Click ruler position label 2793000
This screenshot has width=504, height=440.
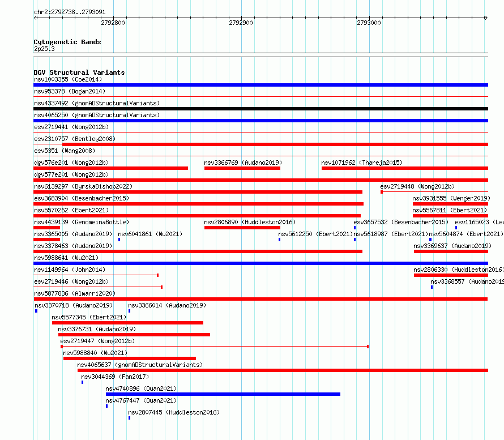point(369,23)
